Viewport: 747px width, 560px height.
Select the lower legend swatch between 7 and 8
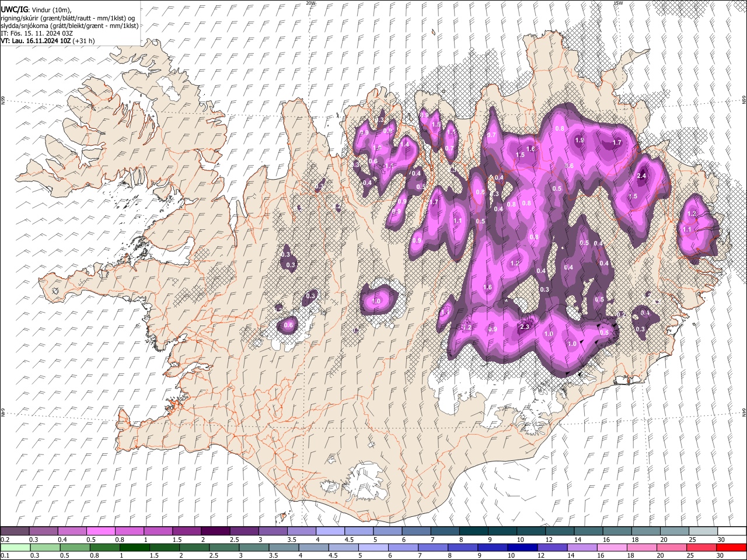433,547
